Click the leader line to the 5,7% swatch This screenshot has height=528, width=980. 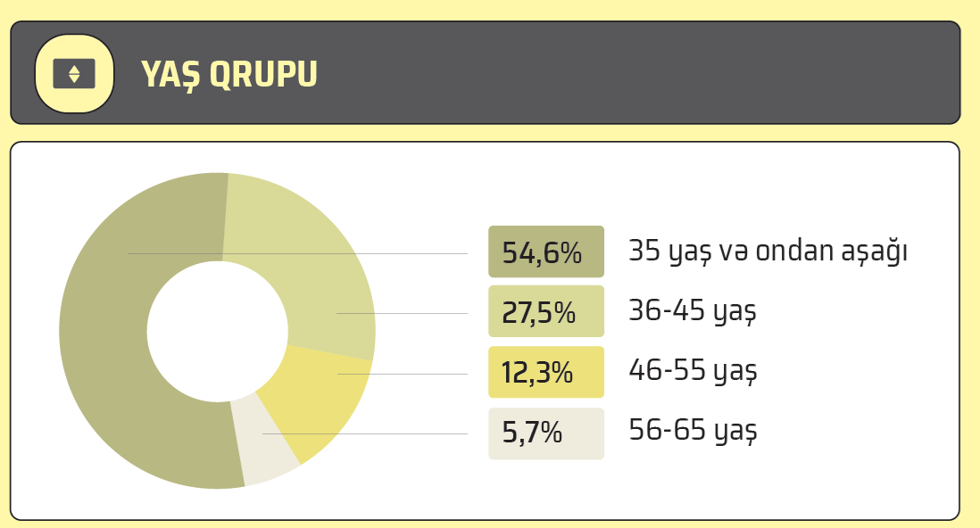coord(375,433)
